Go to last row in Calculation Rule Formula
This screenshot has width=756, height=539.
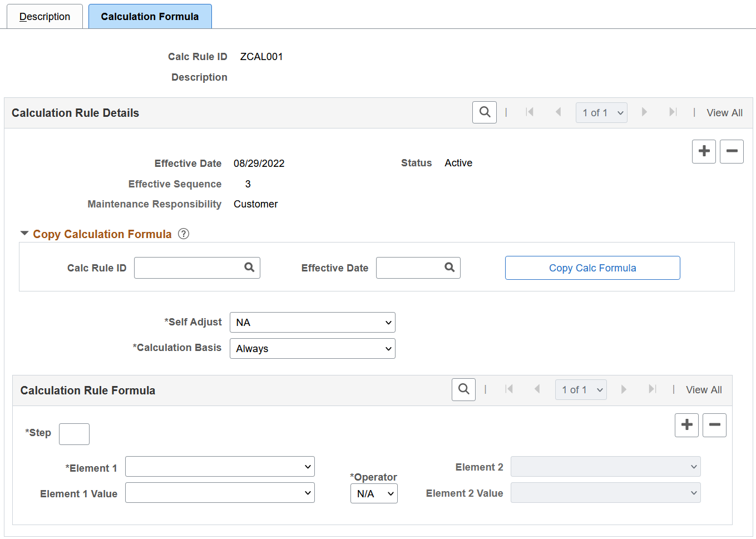tap(652, 389)
